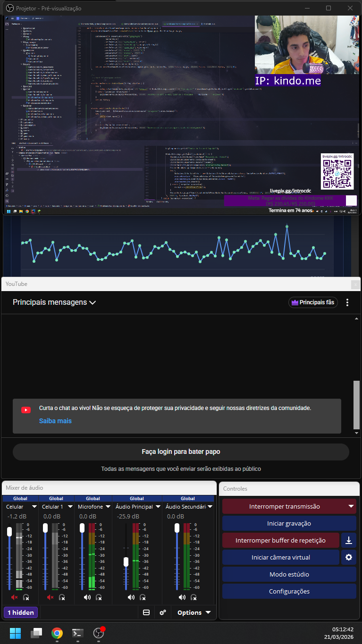Screen dimensions: 362x644
Task: Click the Controles panel title
Action: tap(235, 489)
